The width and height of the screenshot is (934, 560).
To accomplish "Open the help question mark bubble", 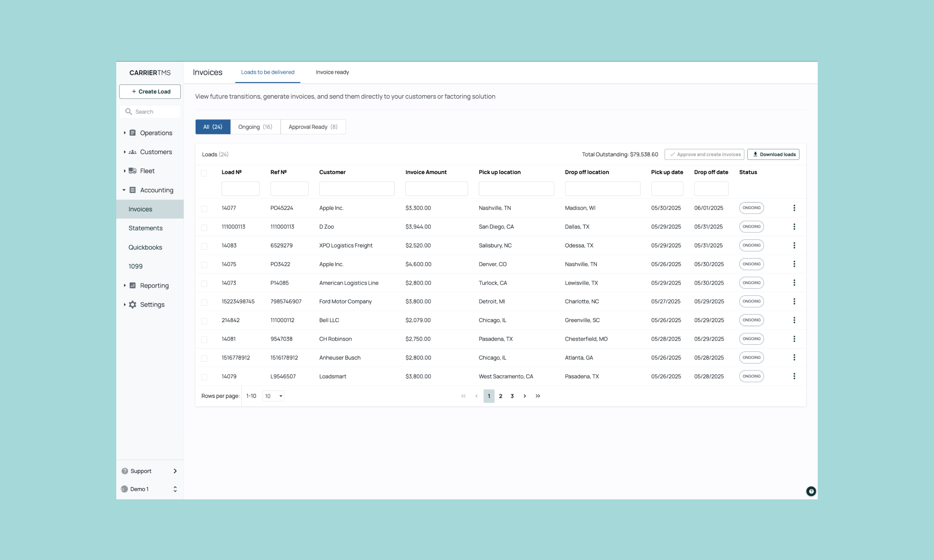I will (811, 491).
